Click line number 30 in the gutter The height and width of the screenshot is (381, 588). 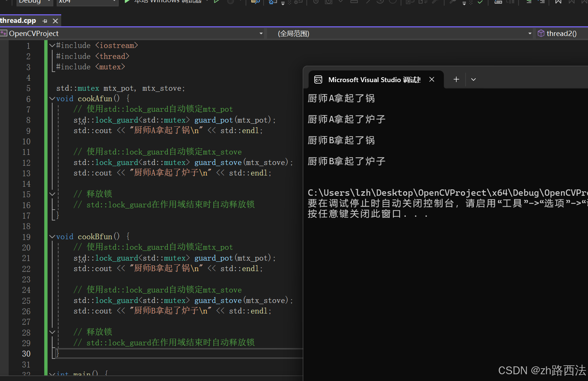point(26,354)
